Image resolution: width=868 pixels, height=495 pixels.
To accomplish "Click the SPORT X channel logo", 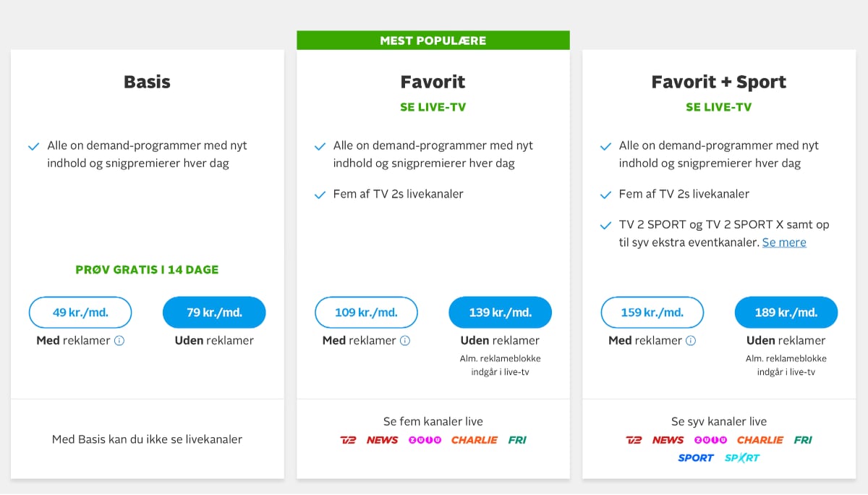I will tap(742, 458).
